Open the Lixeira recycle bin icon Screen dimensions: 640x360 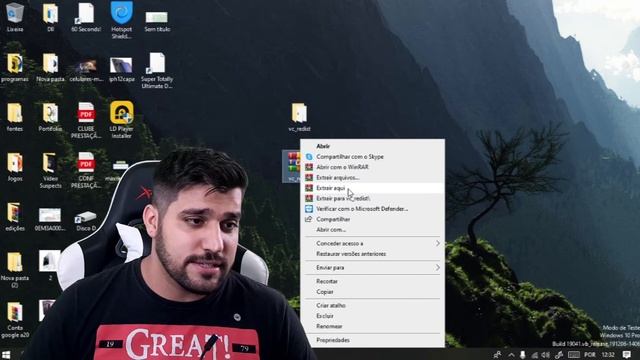tap(15, 16)
